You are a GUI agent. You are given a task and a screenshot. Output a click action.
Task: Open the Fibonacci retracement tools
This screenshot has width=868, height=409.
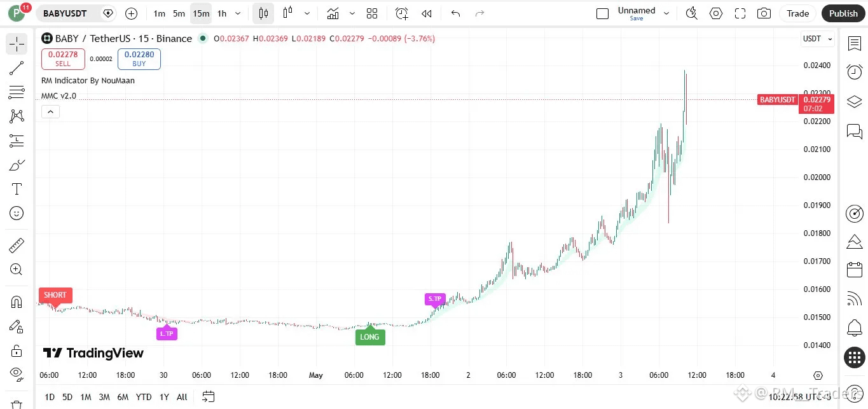click(x=17, y=92)
